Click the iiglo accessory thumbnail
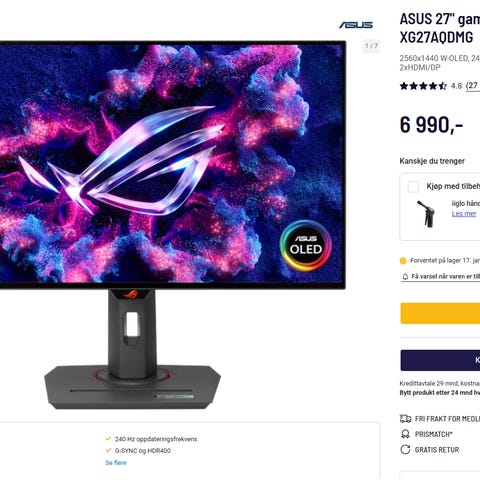This screenshot has width=480, height=480. 426,214
